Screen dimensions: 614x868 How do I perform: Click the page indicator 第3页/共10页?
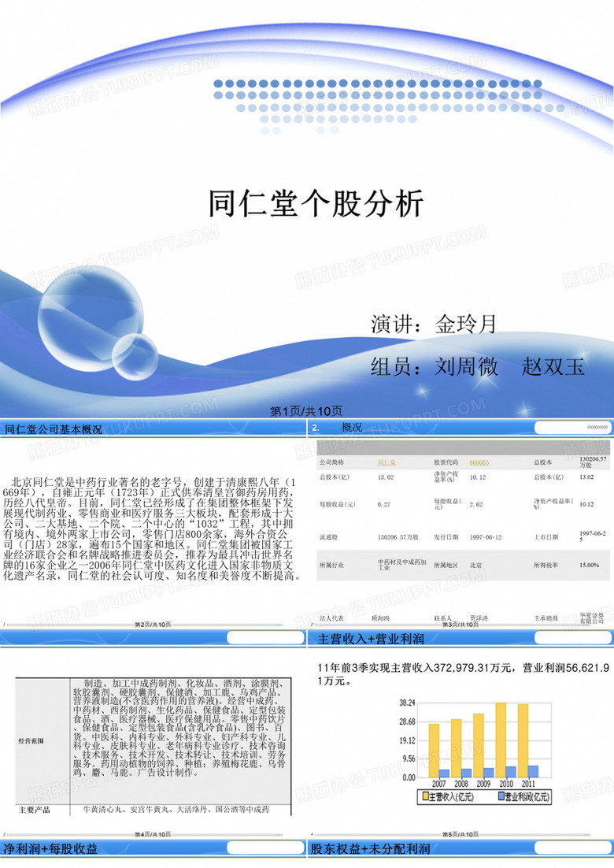click(460, 625)
